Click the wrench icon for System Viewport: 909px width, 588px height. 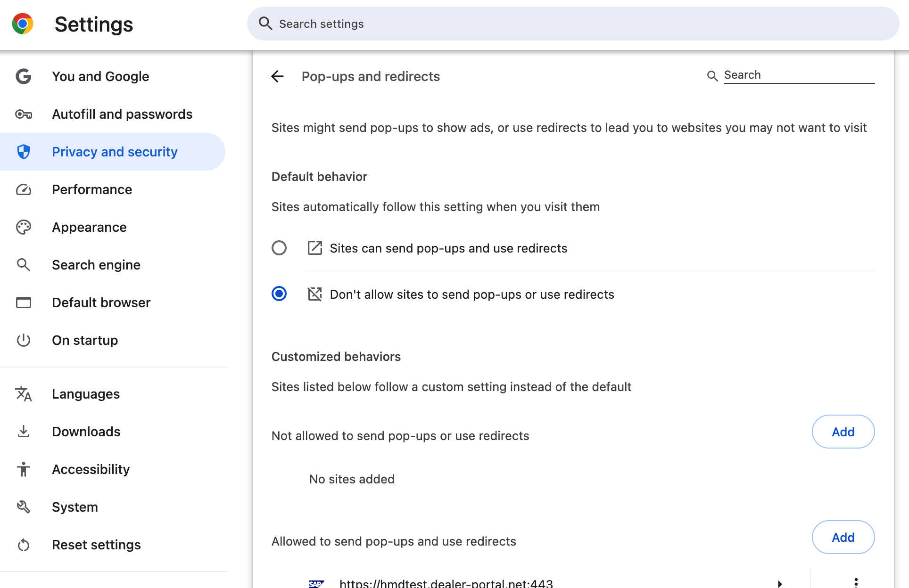[x=23, y=507]
